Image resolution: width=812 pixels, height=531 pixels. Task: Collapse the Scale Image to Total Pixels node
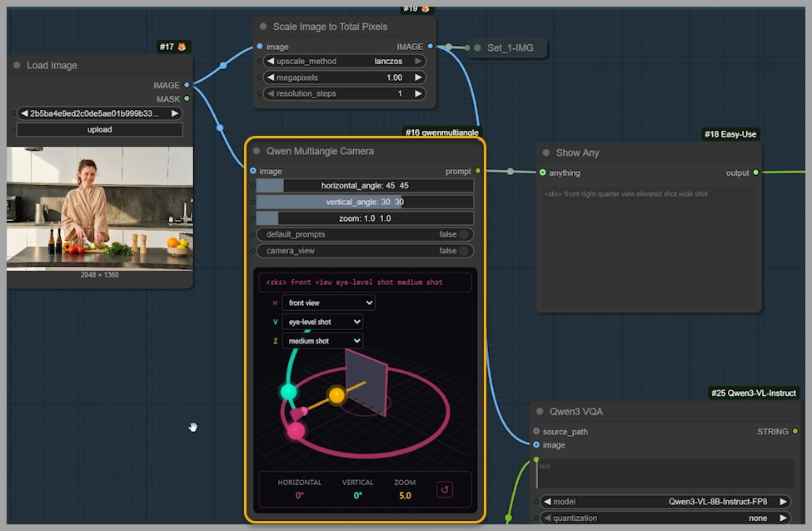click(x=263, y=27)
